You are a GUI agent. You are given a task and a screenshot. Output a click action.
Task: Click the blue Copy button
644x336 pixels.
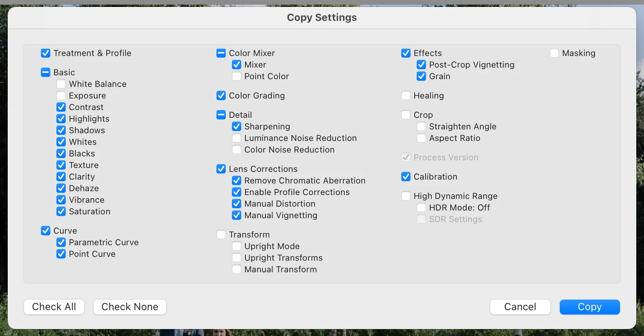(x=589, y=307)
